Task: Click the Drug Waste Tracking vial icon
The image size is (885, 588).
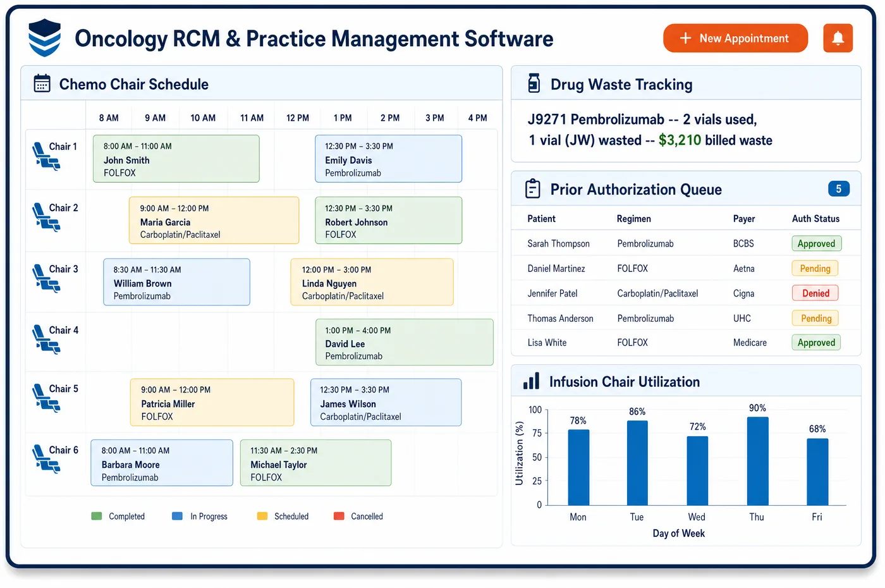Action: click(x=534, y=83)
